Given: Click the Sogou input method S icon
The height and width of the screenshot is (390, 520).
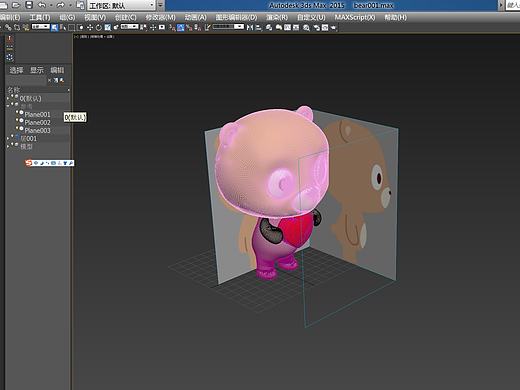Looking at the screenshot, I should tap(29, 163).
